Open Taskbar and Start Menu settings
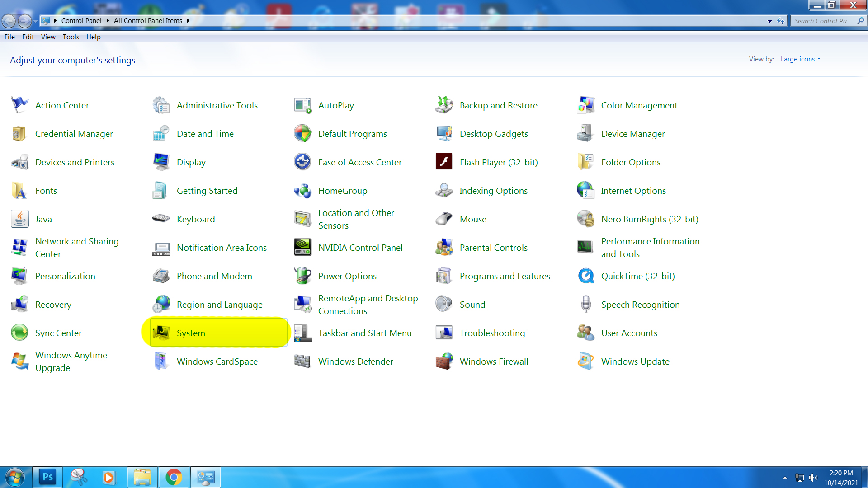 tap(365, 333)
